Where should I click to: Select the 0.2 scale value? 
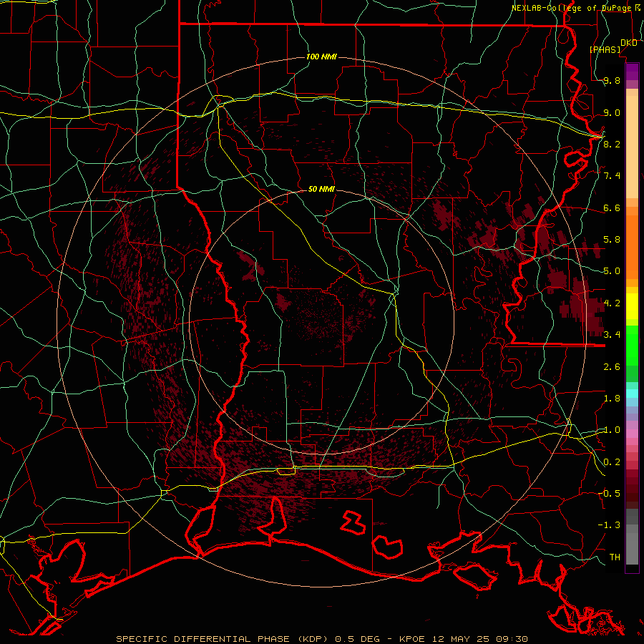(x=612, y=462)
